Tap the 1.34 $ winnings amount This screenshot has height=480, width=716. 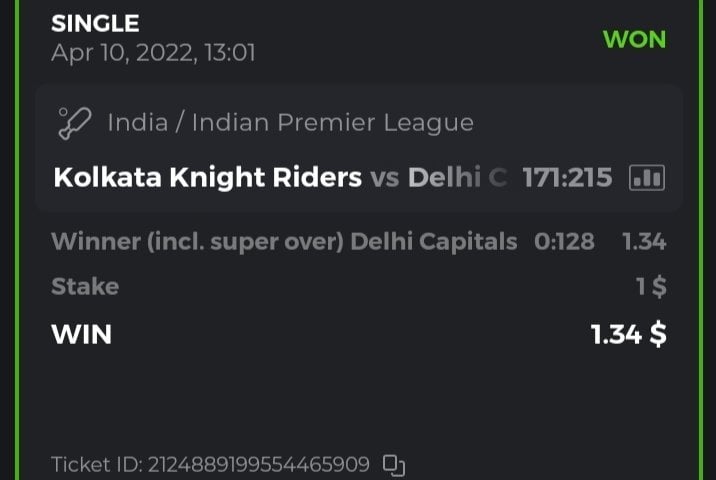[628, 334]
